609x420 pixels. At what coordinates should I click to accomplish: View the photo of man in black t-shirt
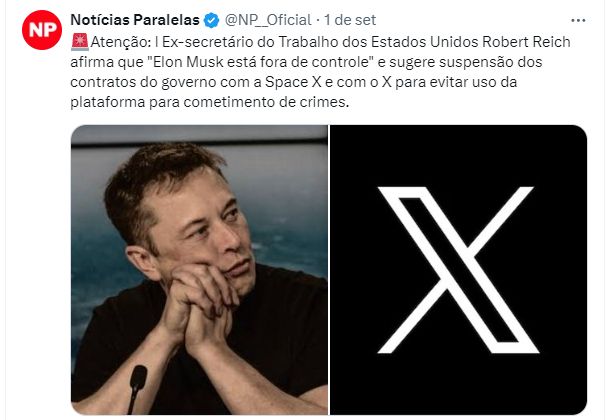pos(199,270)
